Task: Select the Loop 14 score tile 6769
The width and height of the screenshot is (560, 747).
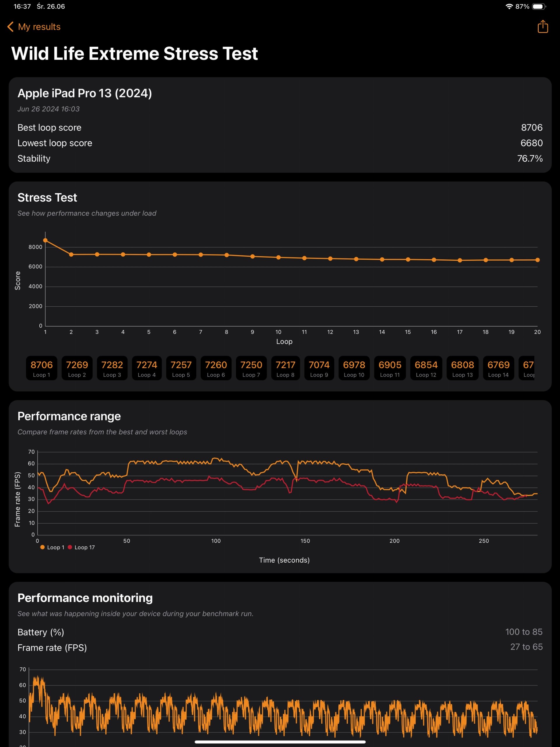Action: tap(498, 368)
